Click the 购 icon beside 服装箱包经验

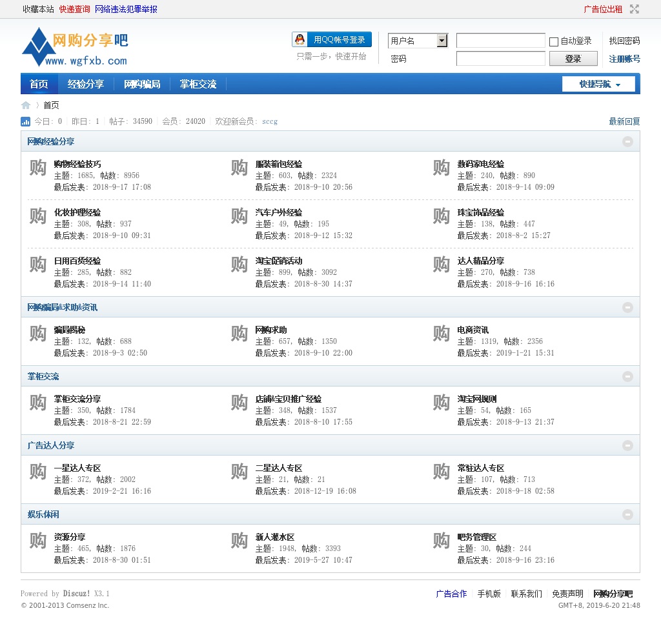point(239,168)
